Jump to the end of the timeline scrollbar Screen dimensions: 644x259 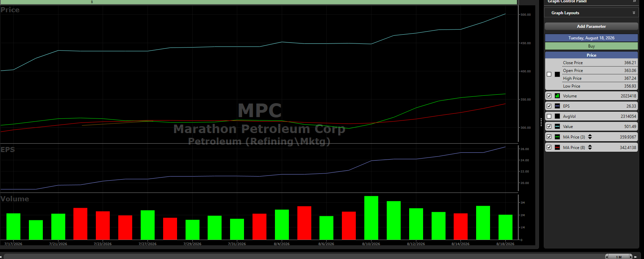pyautogui.click(x=636, y=257)
